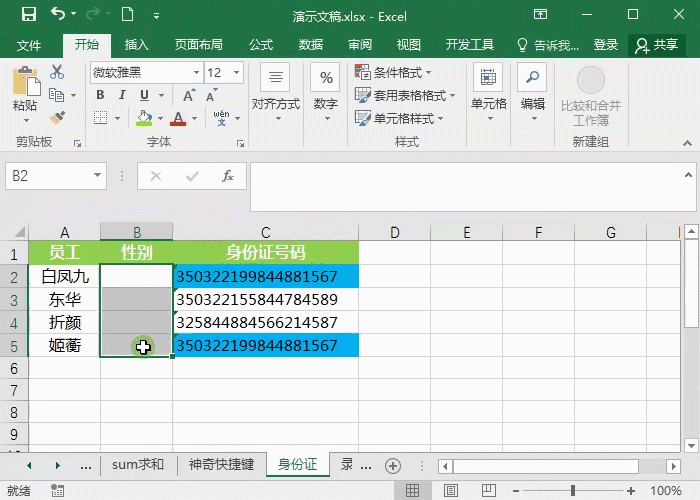Toggle Underline formatting
This screenshot has width=700, height=500.
[x=144, y=95]
